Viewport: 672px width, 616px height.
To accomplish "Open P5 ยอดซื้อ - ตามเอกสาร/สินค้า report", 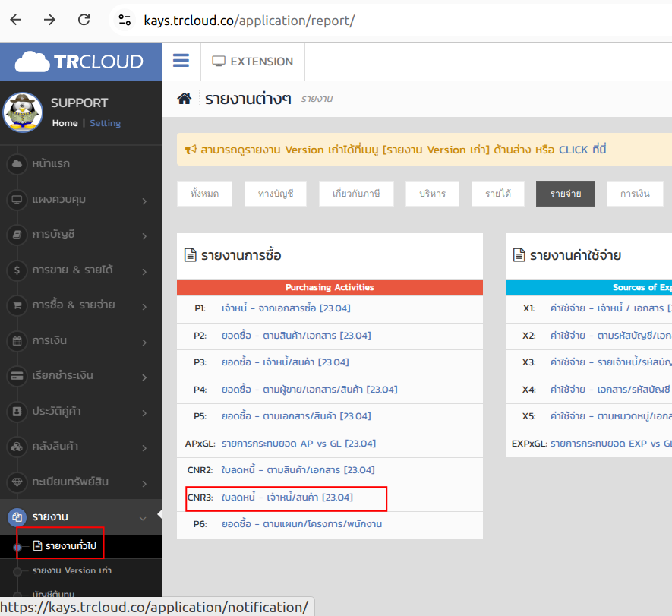I will tap(296, 416).
